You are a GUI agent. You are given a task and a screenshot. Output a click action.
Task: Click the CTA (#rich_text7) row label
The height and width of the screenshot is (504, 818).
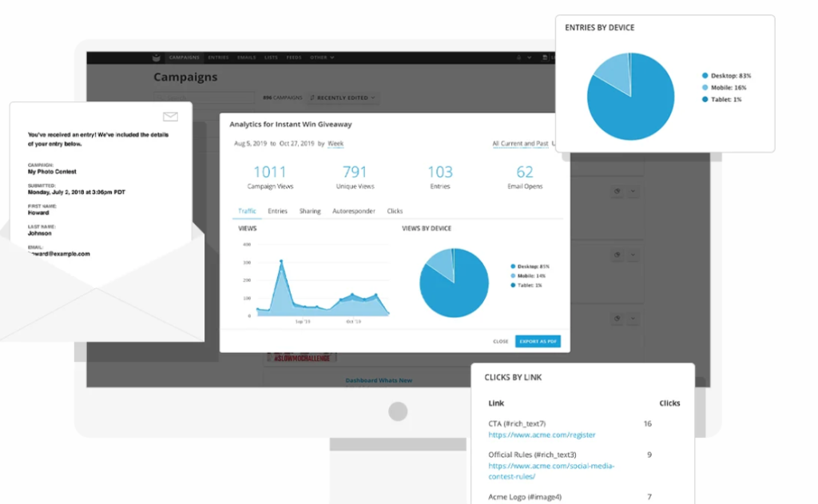(x=517, y=423)
